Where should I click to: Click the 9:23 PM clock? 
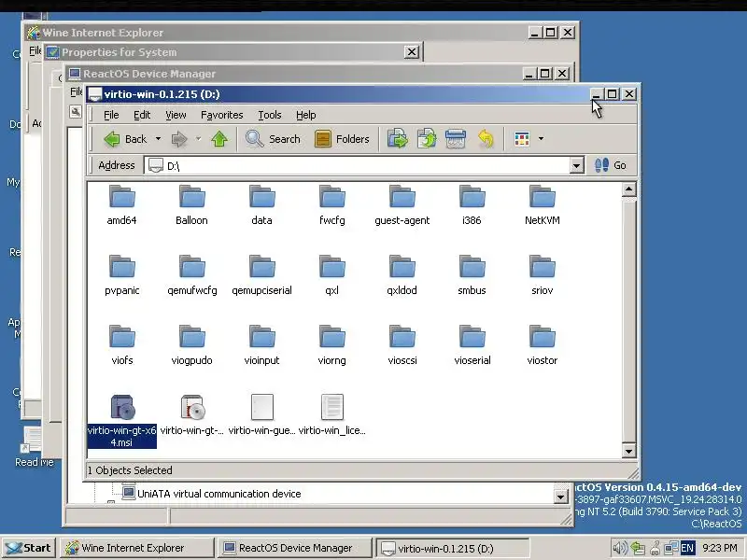pos(720,548)
